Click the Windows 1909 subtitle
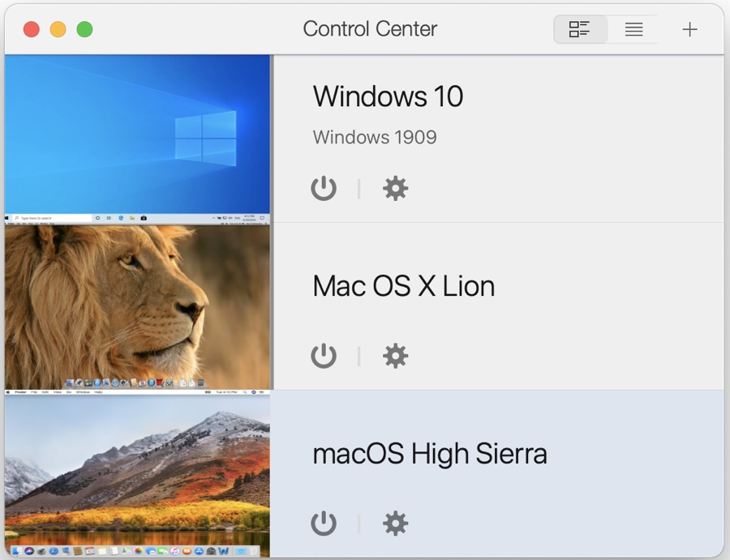This screenshot has width=730, height=560. (x=375, y=137)
